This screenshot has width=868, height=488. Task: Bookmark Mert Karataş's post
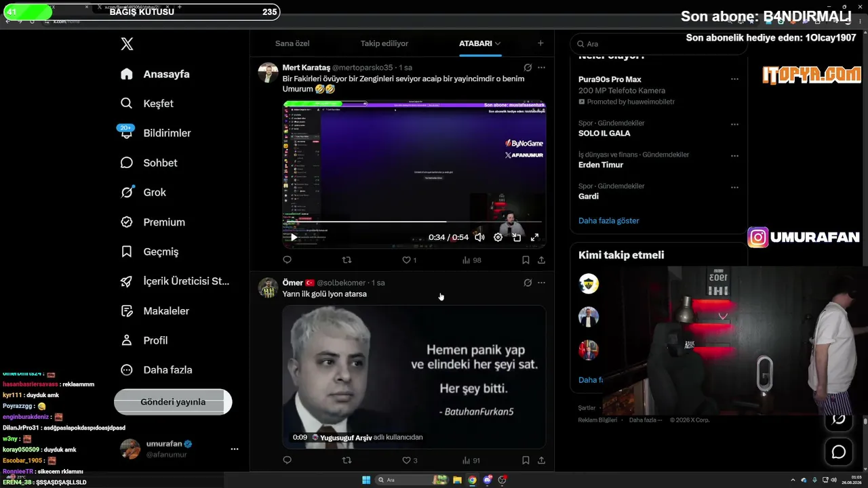526,260
